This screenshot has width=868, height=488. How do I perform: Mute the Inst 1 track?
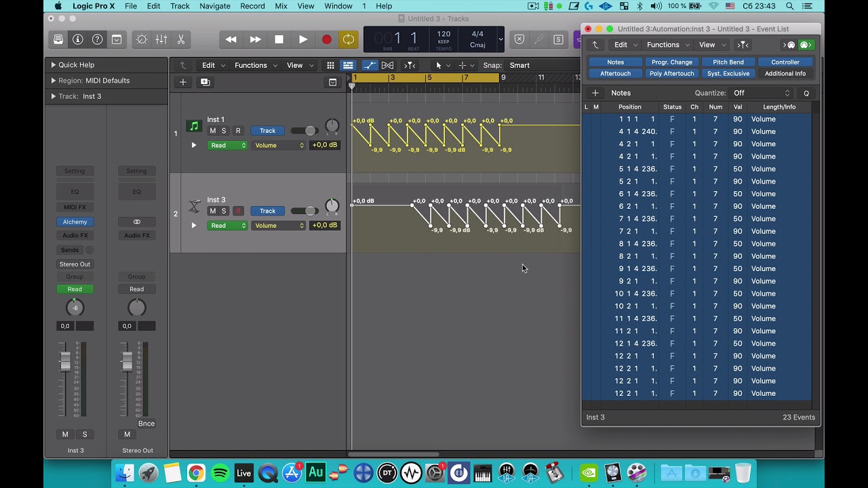click(x=212, y=131)
